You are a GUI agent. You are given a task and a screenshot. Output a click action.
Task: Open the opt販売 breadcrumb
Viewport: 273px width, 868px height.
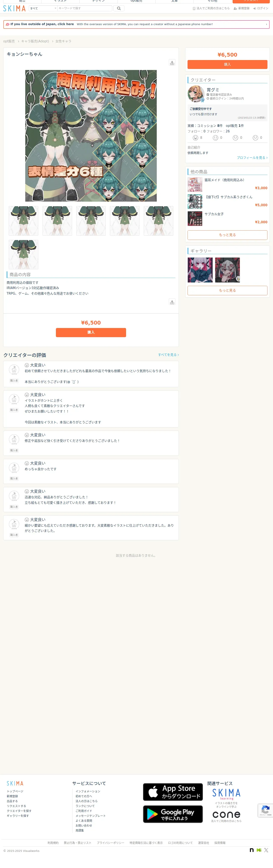point(9,42)
